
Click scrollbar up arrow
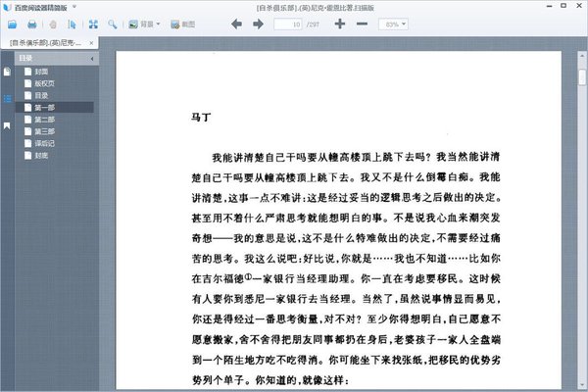(x=582, y=56)
